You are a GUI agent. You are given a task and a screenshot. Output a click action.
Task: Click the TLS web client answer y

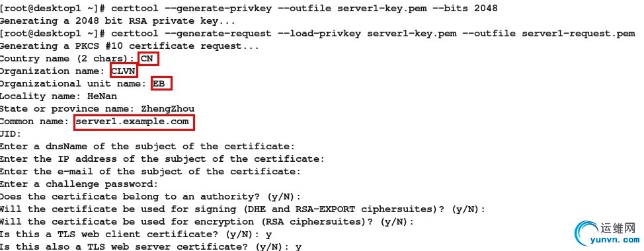click(268, 235)
